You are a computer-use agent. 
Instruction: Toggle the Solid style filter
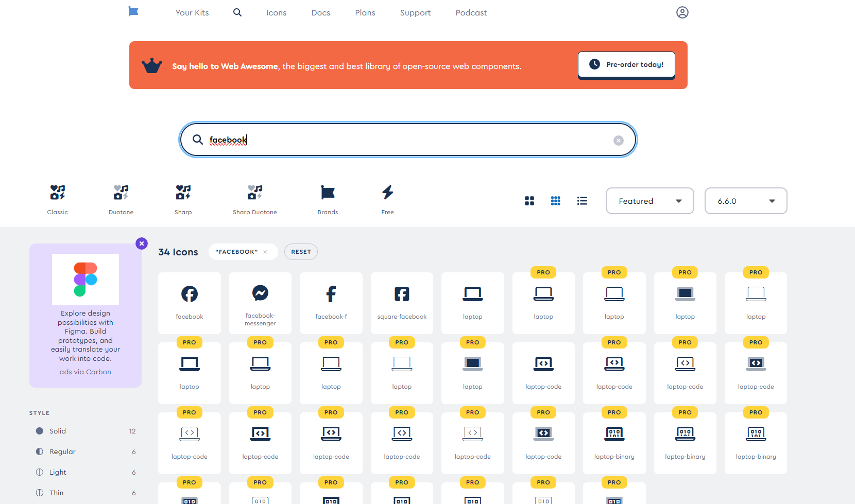pyautogui.click(x=85, y=431)
